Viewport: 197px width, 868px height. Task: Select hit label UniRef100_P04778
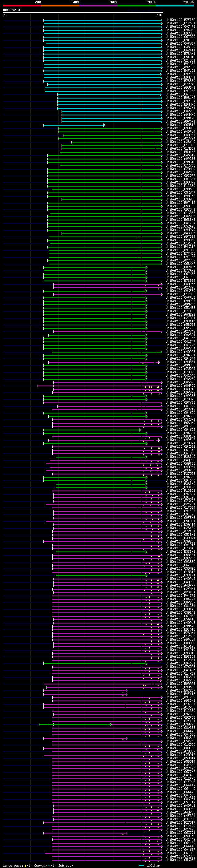[180, 596]
